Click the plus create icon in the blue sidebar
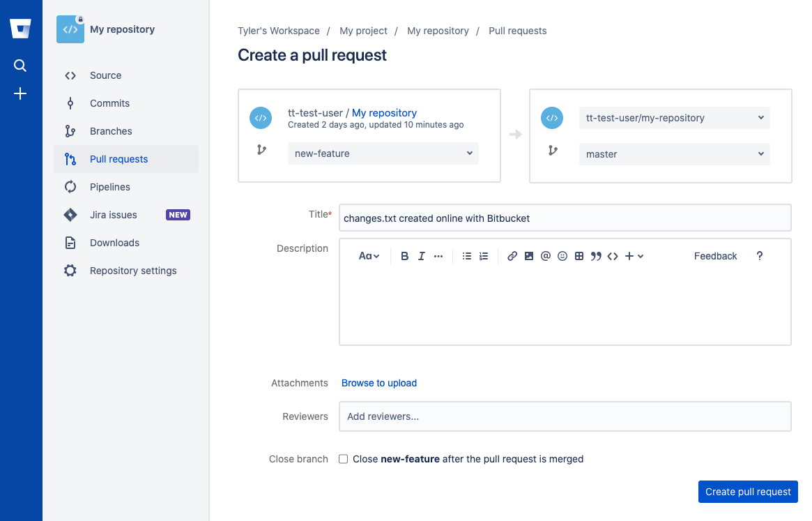The height and width of the screenshot is (521, 812). click(20, 93)
